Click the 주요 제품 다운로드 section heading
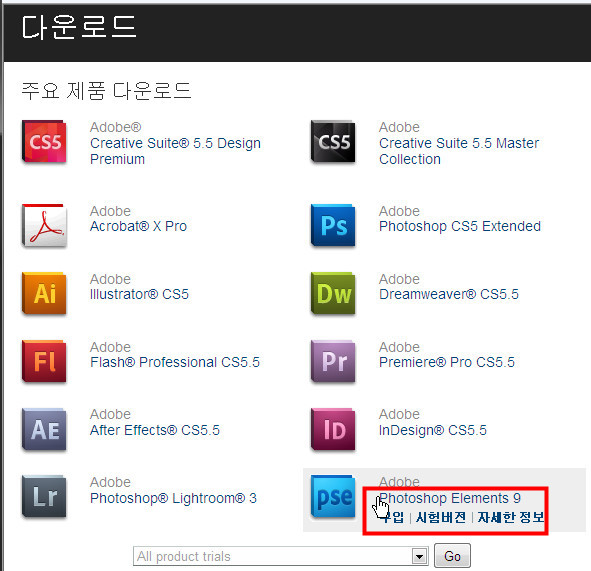The image size is (591, 571). point(106,91)
